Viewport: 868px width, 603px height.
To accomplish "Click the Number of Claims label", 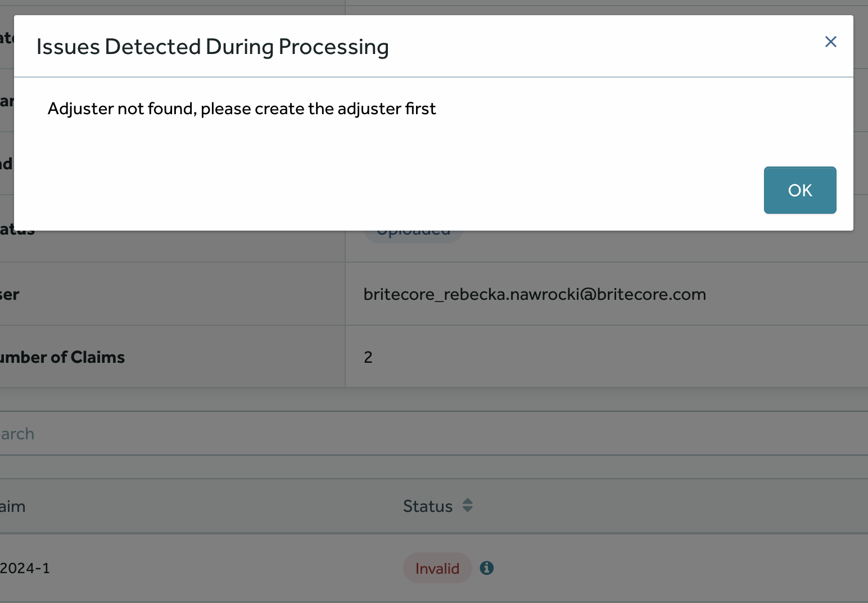I will [x=62, y=357].
